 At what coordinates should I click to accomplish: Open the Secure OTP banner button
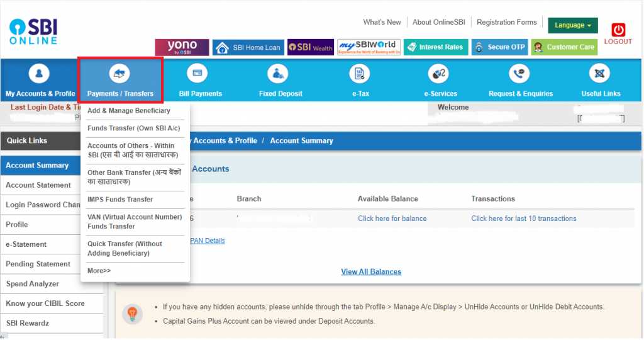tap(499, 47)
